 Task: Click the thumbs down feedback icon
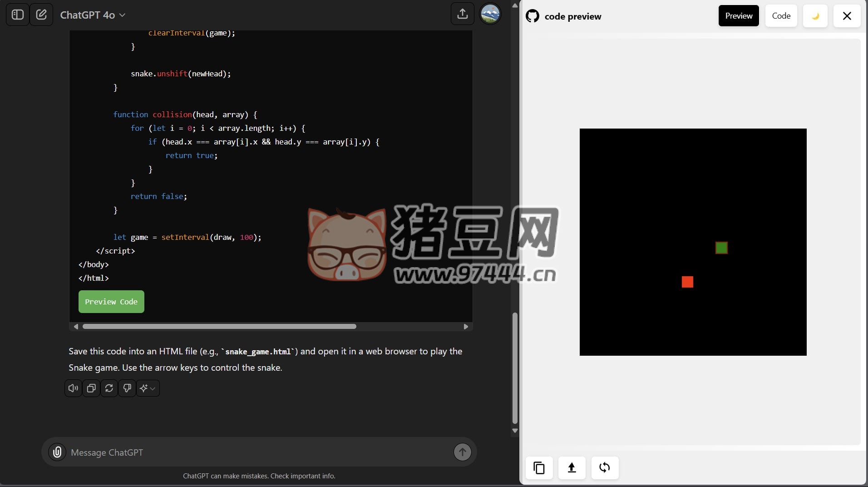point(127,388)
